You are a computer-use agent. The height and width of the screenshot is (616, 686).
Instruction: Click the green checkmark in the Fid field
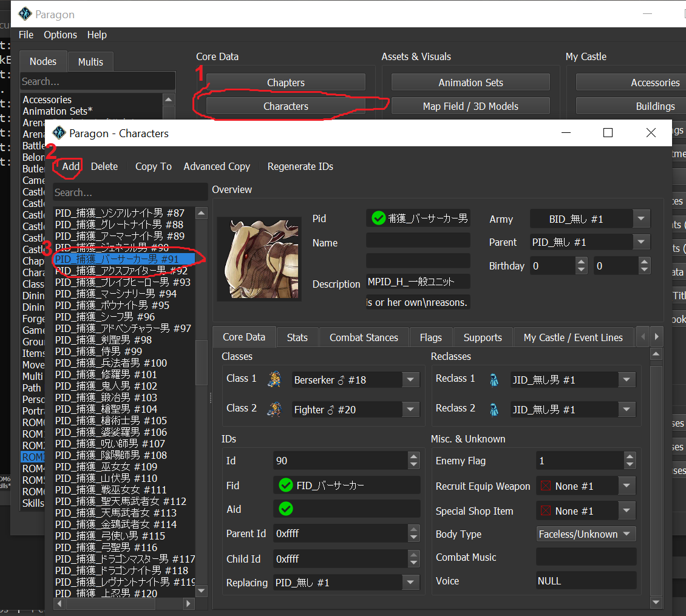click(286, 485)
